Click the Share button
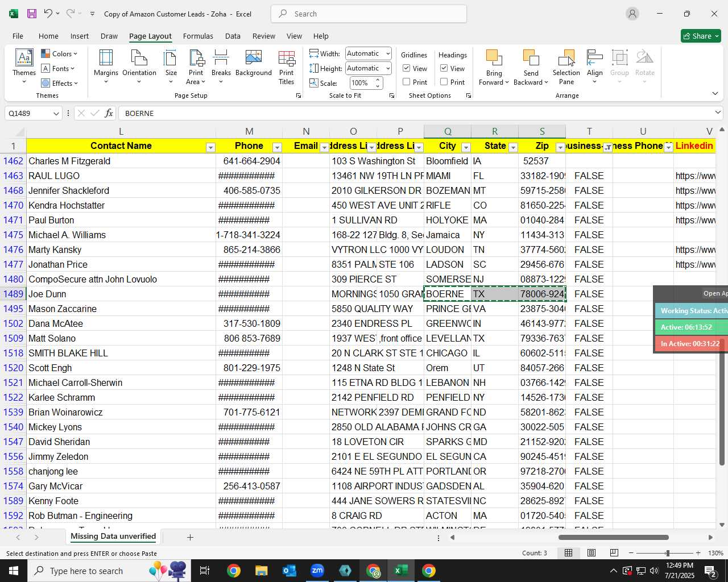 click(701, 36)
